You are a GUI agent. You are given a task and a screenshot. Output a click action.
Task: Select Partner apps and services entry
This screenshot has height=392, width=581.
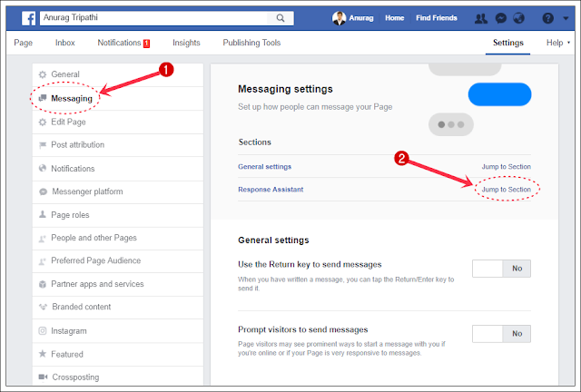point(118,284)
